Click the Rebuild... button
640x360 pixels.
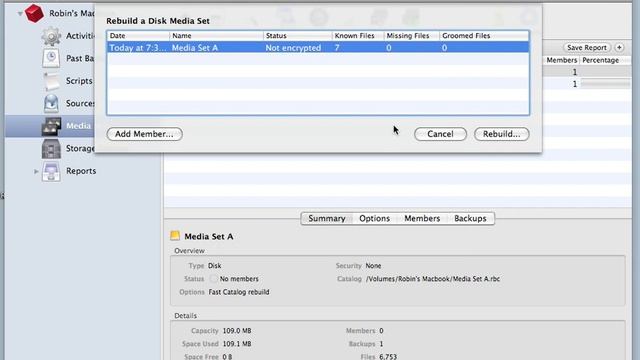[x=501, y=134]
